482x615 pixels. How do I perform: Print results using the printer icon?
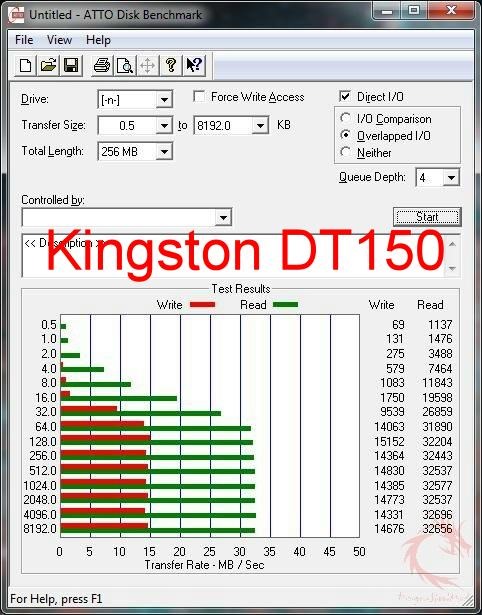click(102, 65)
